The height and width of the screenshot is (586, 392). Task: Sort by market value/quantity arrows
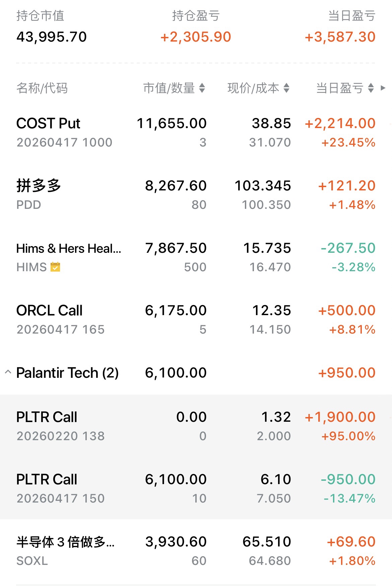tap(202, 88)
